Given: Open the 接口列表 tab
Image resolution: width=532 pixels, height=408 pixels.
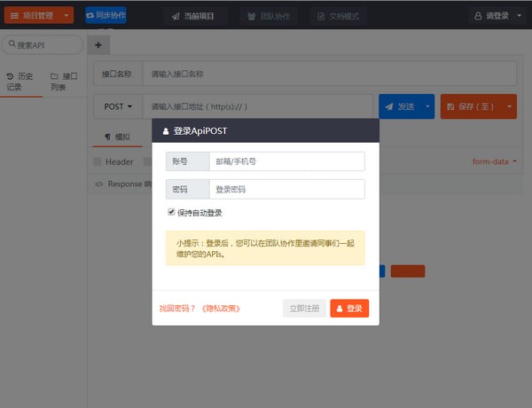Looking at the screenshot, I should click(64, 82).
